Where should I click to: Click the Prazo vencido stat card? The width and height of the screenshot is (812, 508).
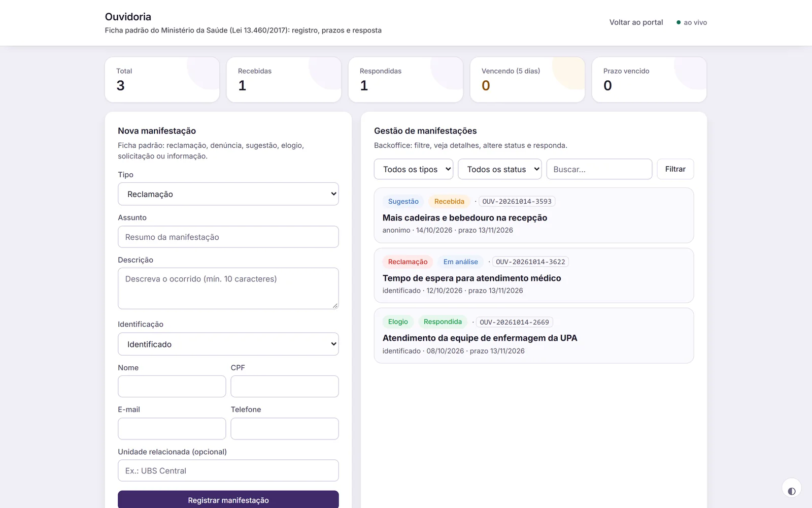click(x=649, y=79)
